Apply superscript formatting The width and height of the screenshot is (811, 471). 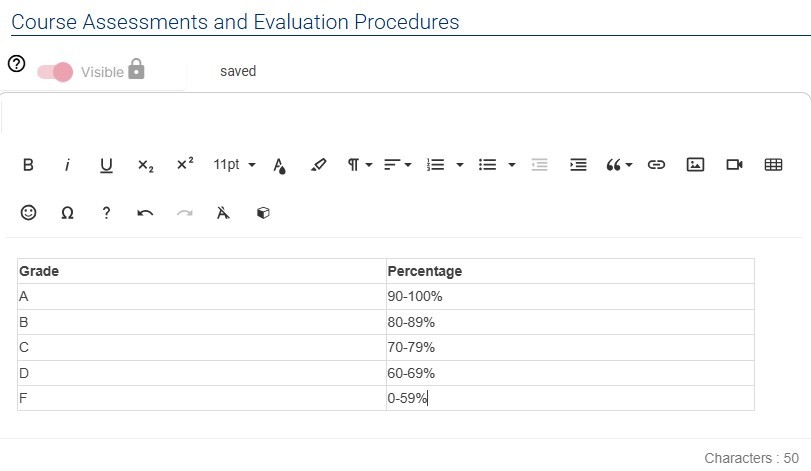(x=185, y=164)
